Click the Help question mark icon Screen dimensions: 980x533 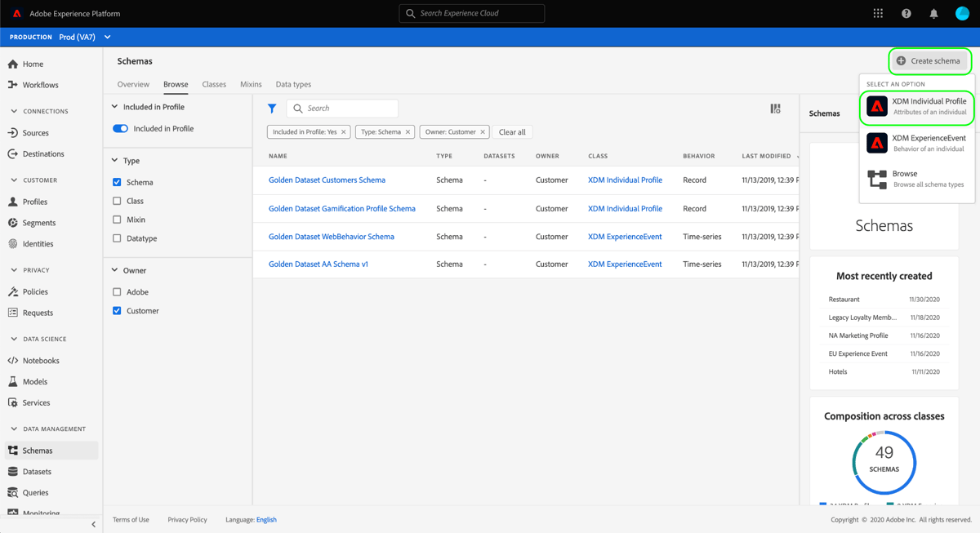point(906,13)
